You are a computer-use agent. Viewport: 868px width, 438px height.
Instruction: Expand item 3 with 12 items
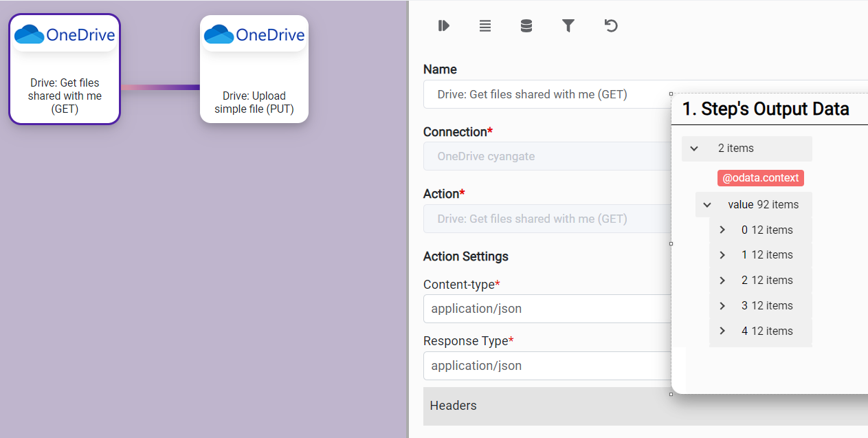tap(722, 306)
